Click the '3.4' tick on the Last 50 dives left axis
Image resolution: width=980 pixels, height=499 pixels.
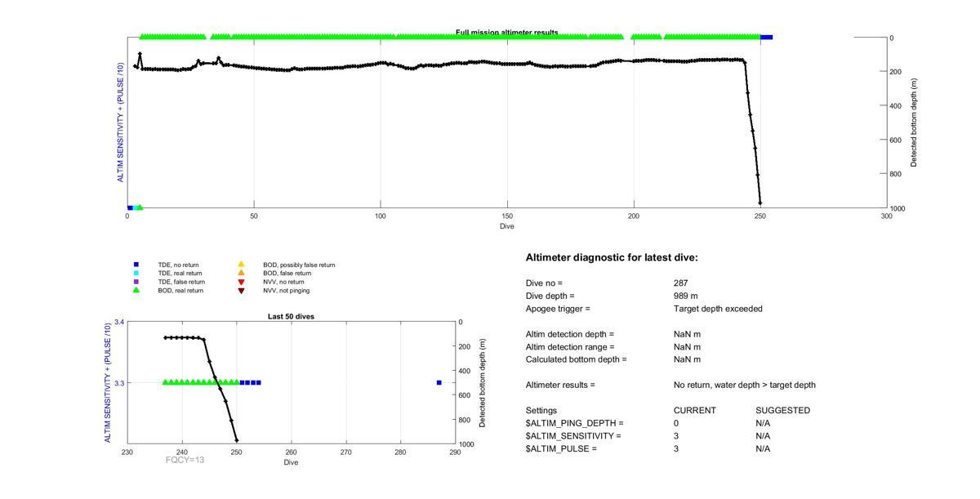119,322
